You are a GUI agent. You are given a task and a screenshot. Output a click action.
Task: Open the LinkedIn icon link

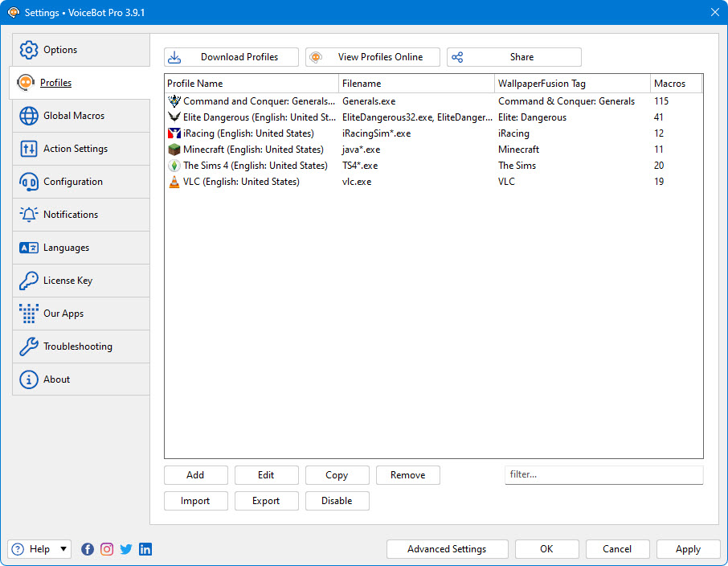pos(145,549)
